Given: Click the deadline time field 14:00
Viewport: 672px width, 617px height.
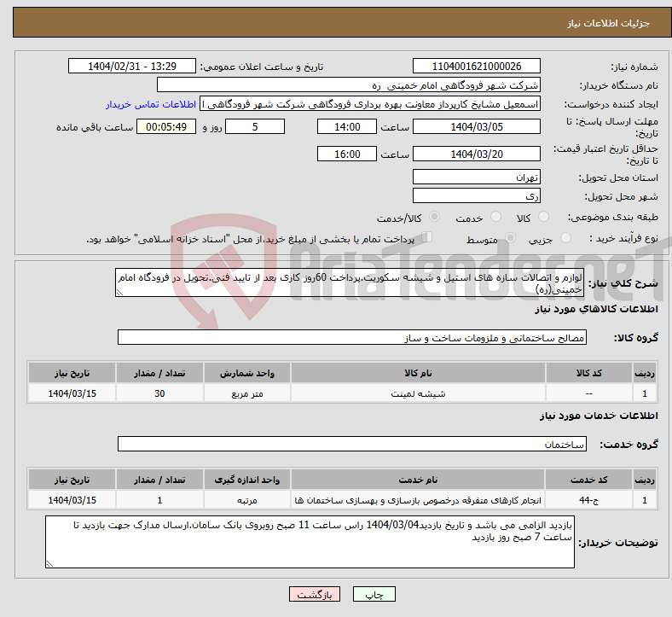Looking at the screenshot, I should [x=347, y=126].
